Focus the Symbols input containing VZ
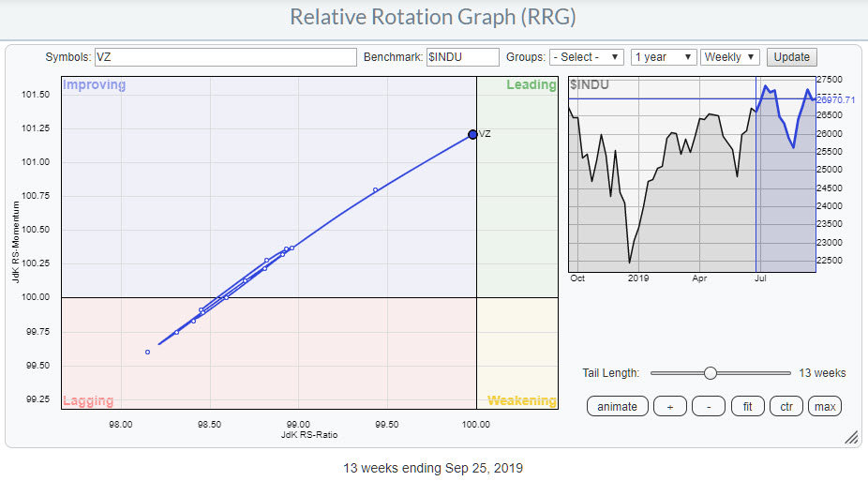 tap(225, 57)
